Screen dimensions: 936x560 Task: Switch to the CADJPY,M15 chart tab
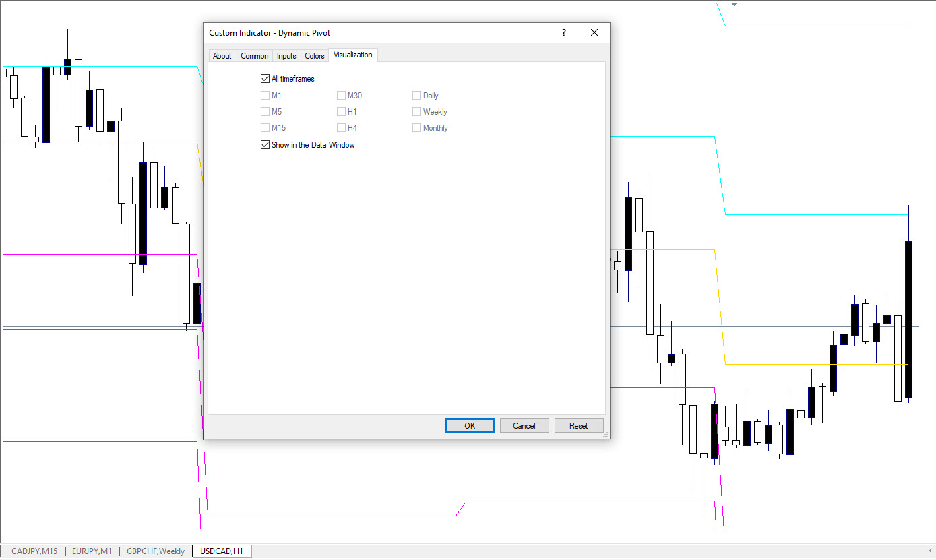(34, 551)
